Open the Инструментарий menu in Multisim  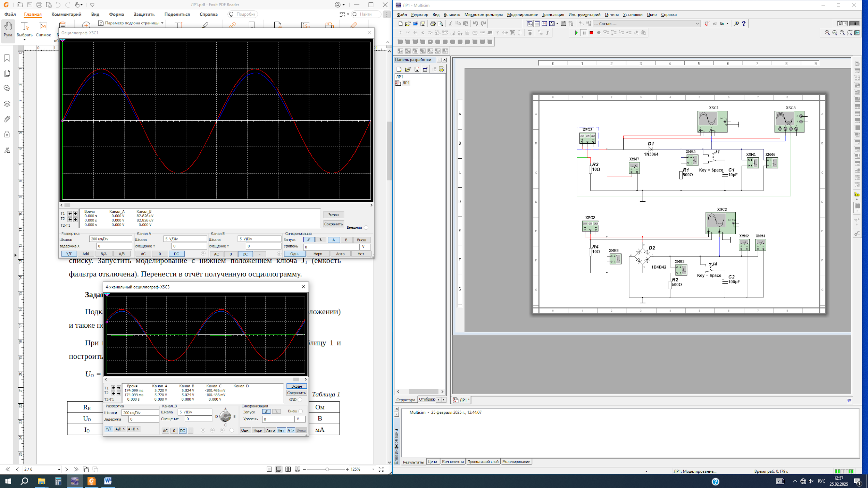pos(584,15)
